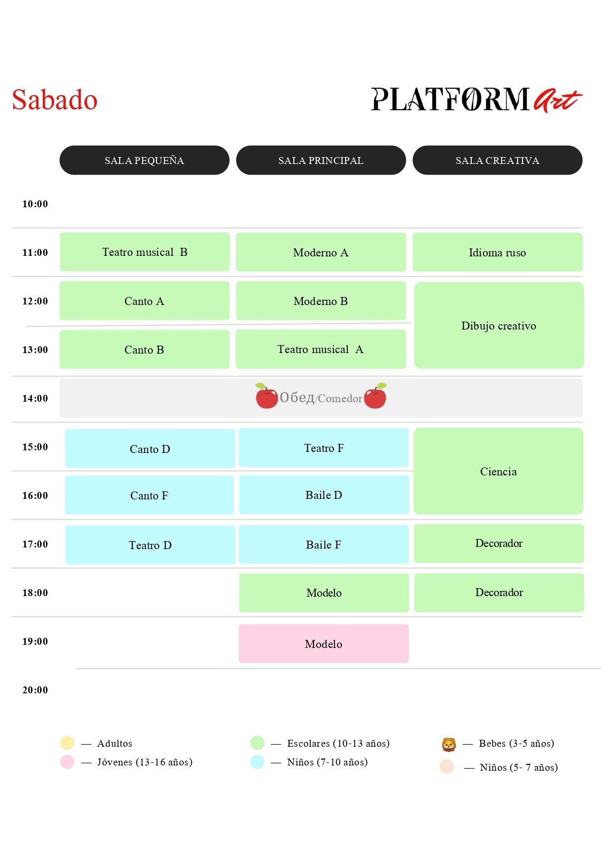Click the left red apple icon
601x868 pixels.
(266, 396)
